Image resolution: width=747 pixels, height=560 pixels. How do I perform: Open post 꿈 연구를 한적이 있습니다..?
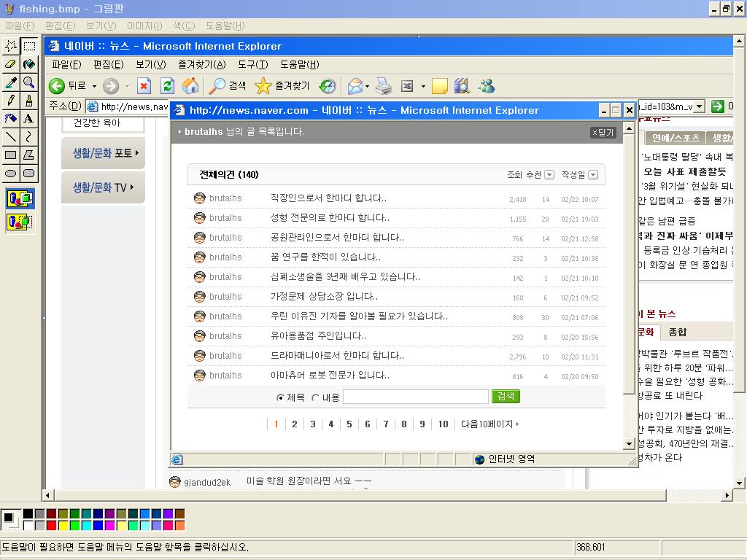click(x=325, y=257)
